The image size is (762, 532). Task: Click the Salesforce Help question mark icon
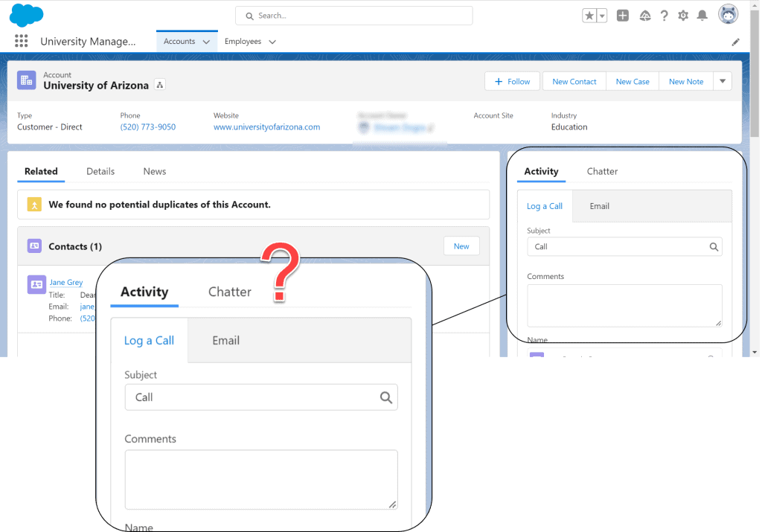664,15
